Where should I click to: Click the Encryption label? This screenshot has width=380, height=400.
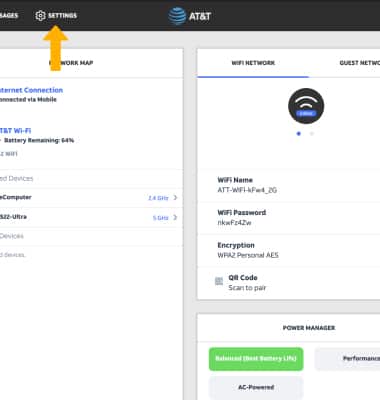(236, 245)
